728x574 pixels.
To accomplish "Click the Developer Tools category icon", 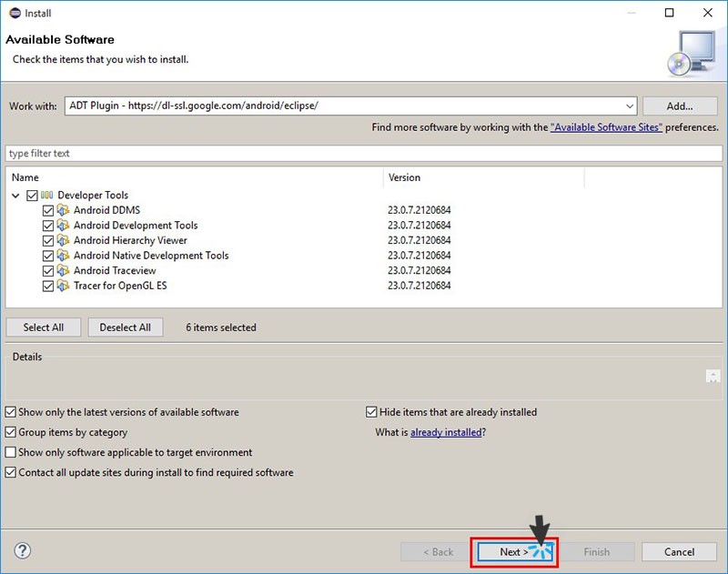I will (x=47, y=196).
